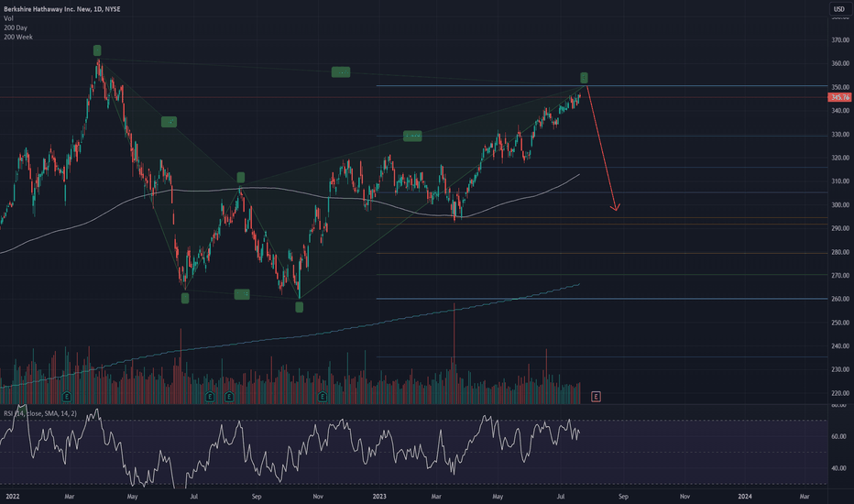Screen dimensions: 854x504
Task: Select the RSI indicator legend label
Action: click(x=40, y=413)
